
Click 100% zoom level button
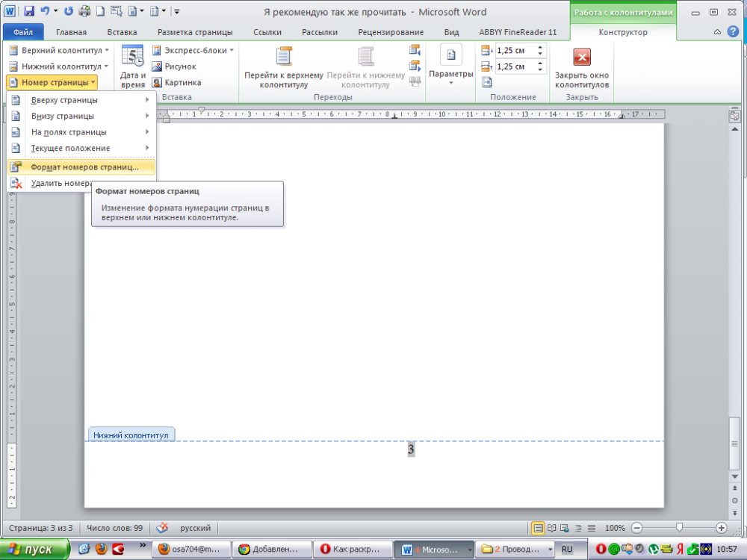pyautogui.click(x=615, y=528)
